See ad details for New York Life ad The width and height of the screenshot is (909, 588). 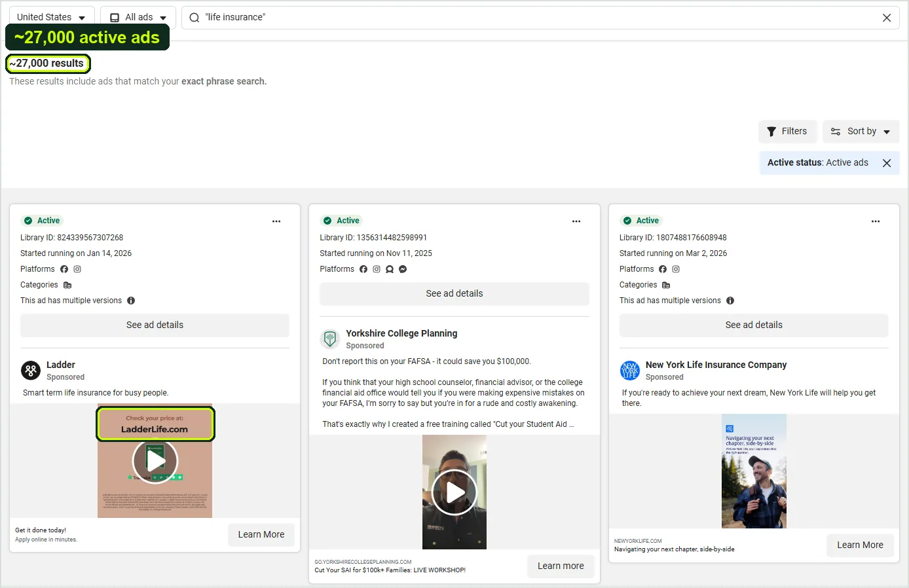754,325
